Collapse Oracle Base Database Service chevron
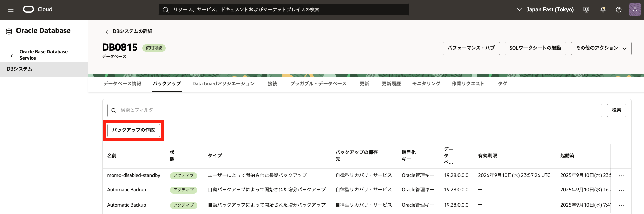 12,56
